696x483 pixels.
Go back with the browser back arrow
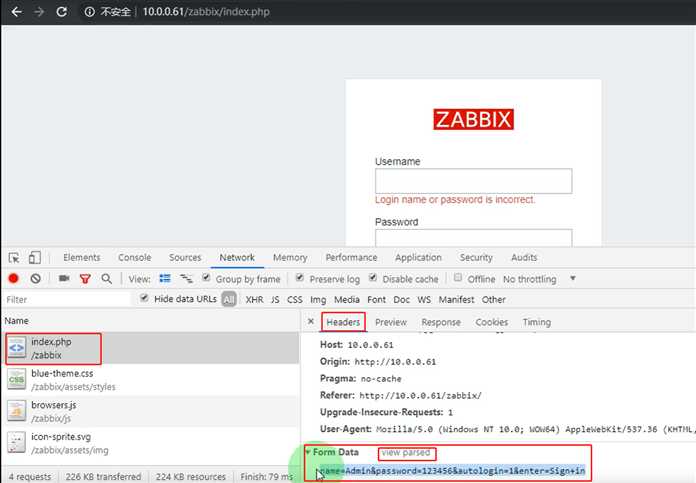pyautogui.click(x=16, y=12)
